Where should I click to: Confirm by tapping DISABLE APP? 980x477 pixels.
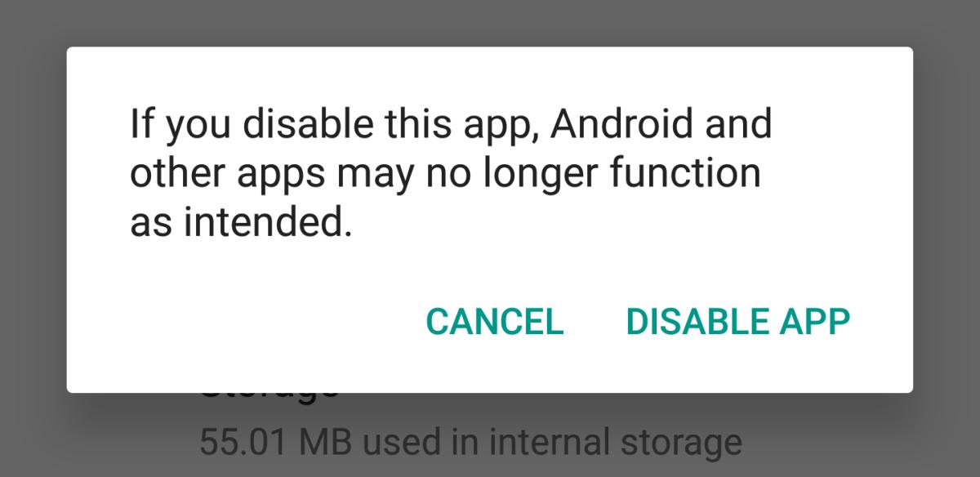(x=737, y=321)
